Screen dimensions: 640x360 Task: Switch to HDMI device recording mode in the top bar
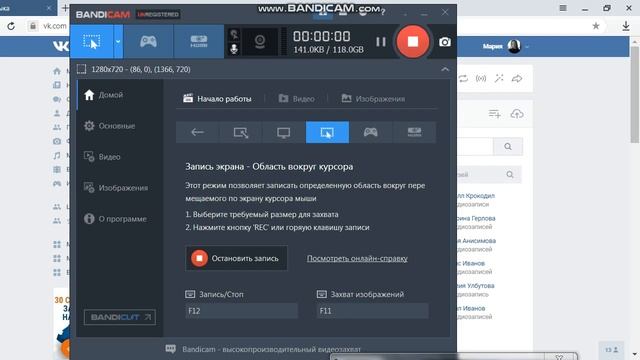(x=199, y=42)
